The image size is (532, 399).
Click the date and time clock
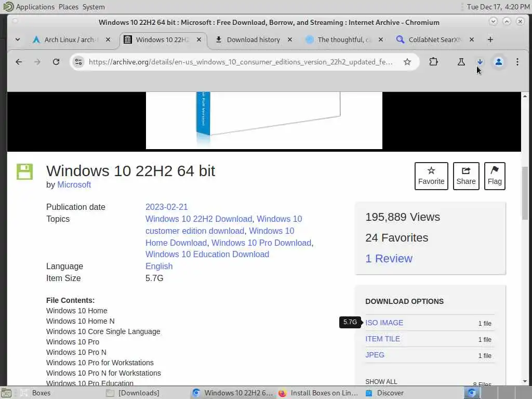pos(498,7)
